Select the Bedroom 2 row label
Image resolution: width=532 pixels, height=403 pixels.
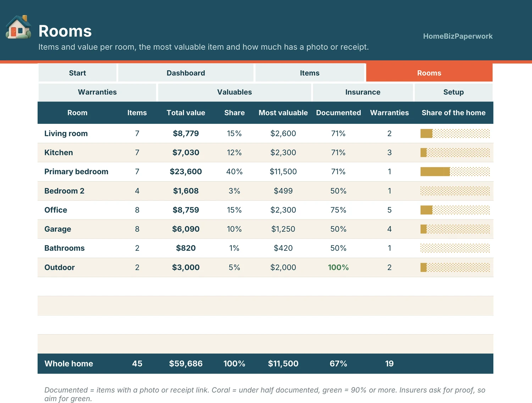coord(64,191)
